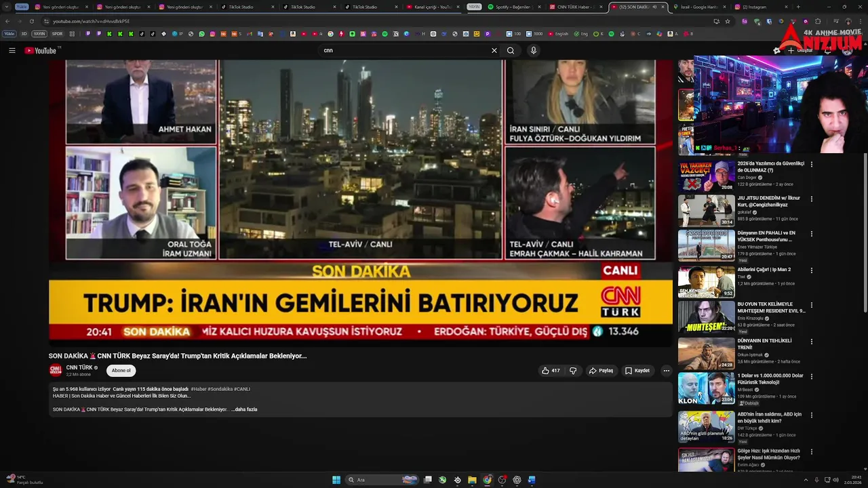Open File Explorer from the taskbar
Viewport: 868px width, 488px height.
coord(472,480)
